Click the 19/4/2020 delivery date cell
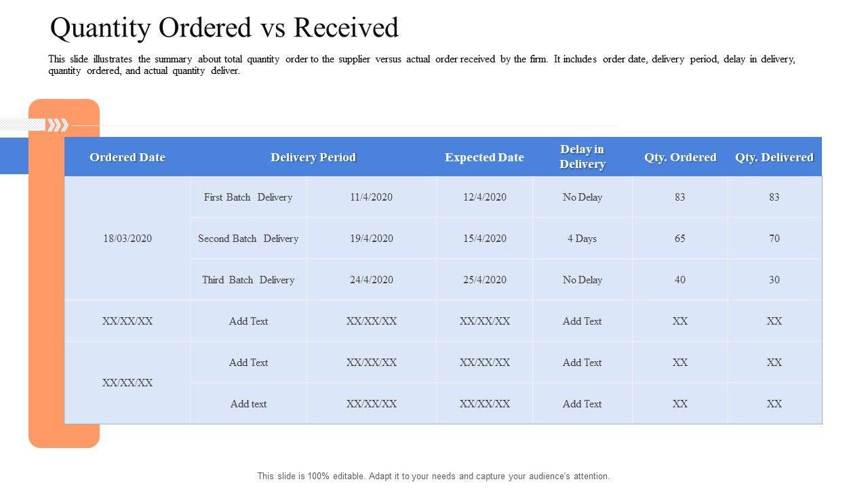 (371, 239)
